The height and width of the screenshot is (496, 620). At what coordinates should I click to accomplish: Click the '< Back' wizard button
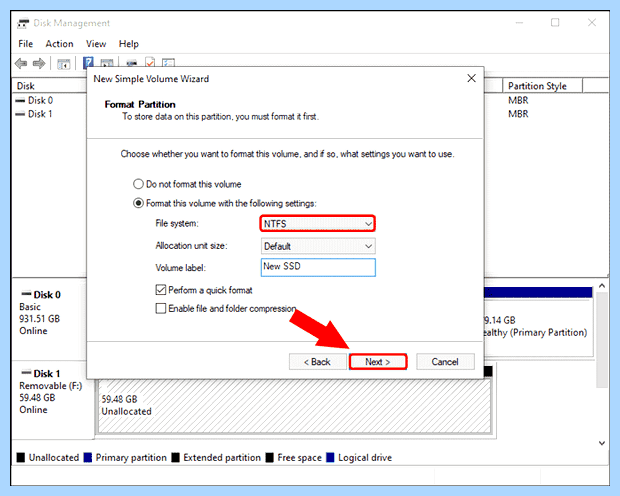[x=318, y=362]
